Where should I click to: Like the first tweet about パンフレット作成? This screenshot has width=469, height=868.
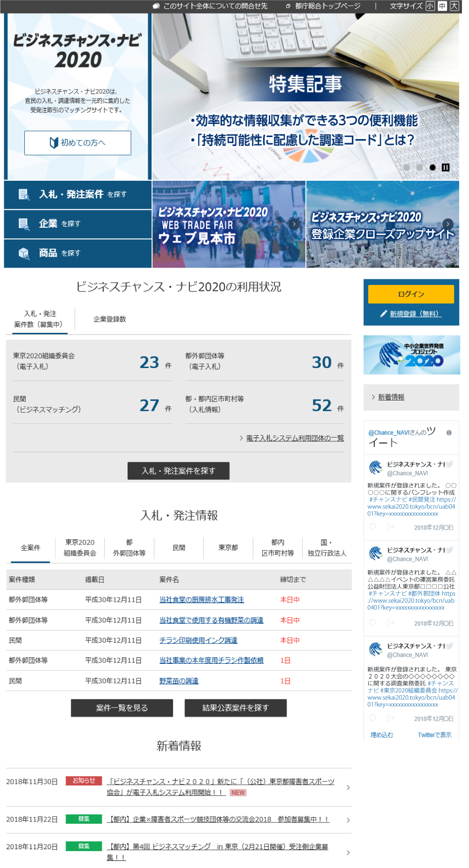coord(372,527)
